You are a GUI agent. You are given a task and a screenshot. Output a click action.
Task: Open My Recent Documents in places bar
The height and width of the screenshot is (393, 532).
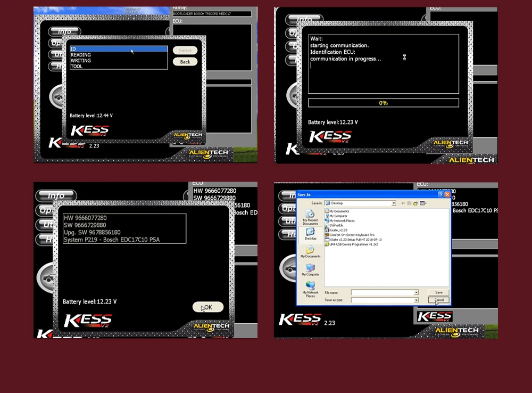click(310, 217)
